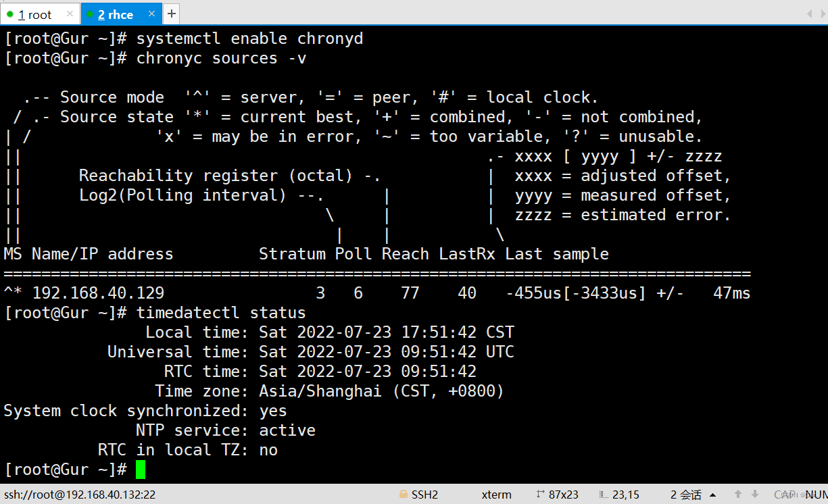
Task: Click the ssh://root@192.168.40.132:22 status text
Action: (x=80, y=495)
